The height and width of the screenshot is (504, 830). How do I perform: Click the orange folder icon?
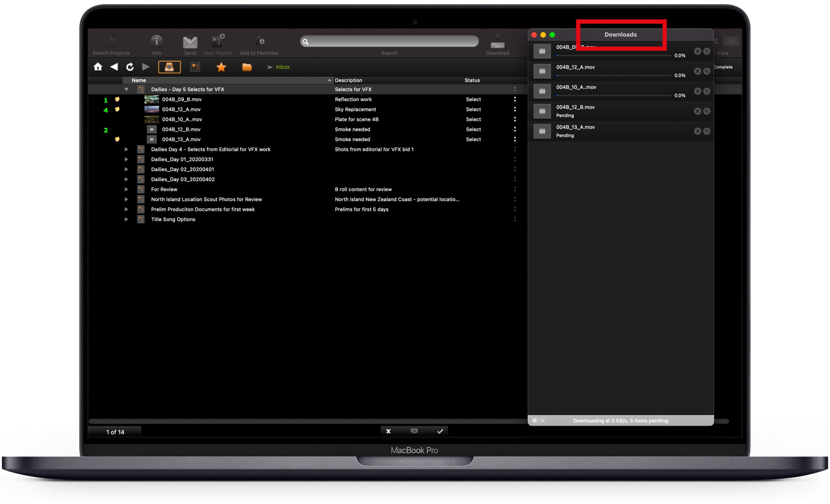click(247, 67)
